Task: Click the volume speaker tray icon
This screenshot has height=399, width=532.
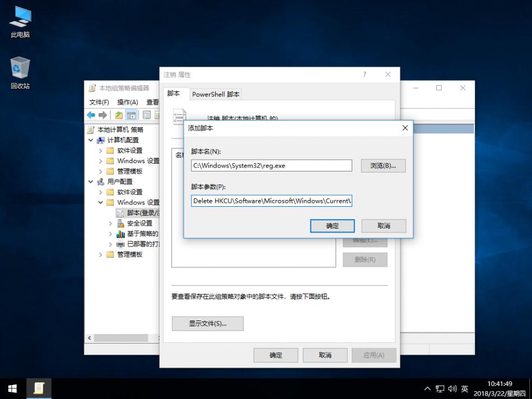Action: (x=452, y=388)
